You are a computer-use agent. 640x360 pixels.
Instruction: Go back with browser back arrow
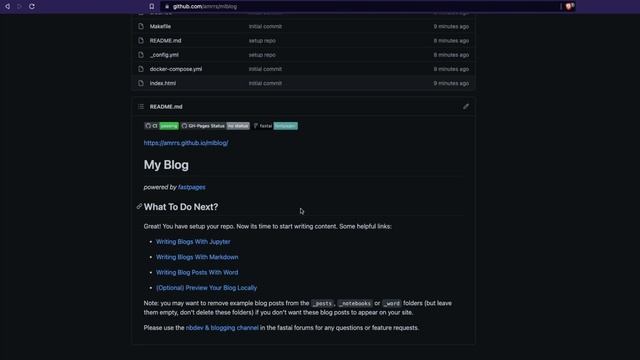coord(7,7)
